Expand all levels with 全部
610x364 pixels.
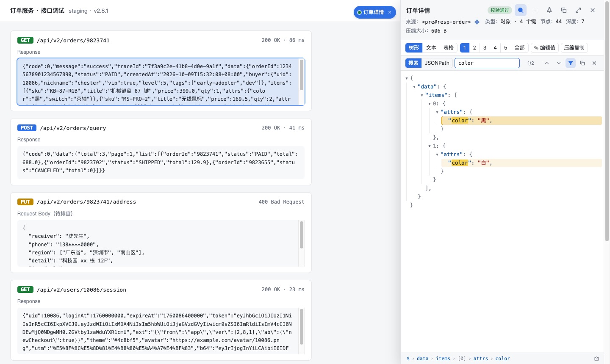point(520,48)
